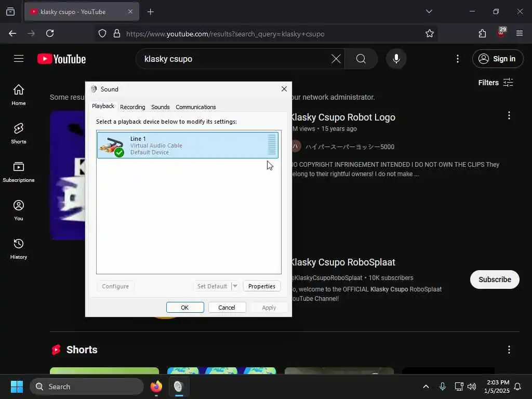532x399 pixels.
Task: Subscribe to Klasky Csupo RoboSplaat
Action: click(495, 280)
